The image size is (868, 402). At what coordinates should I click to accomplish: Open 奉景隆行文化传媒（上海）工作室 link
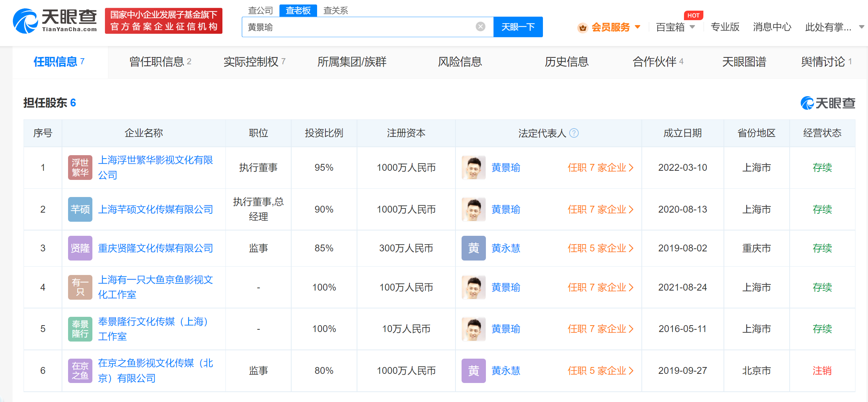[x=154, y=329]
